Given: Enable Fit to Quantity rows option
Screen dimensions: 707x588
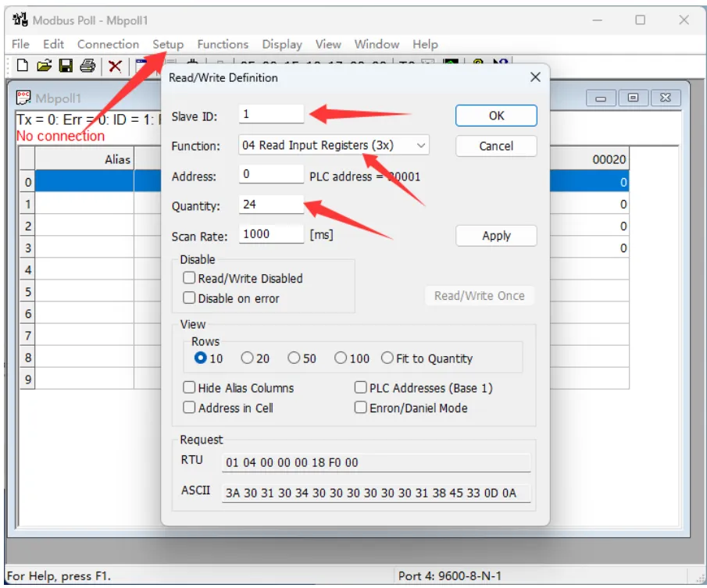Looking at the screenshot, I should coord(387,358).
